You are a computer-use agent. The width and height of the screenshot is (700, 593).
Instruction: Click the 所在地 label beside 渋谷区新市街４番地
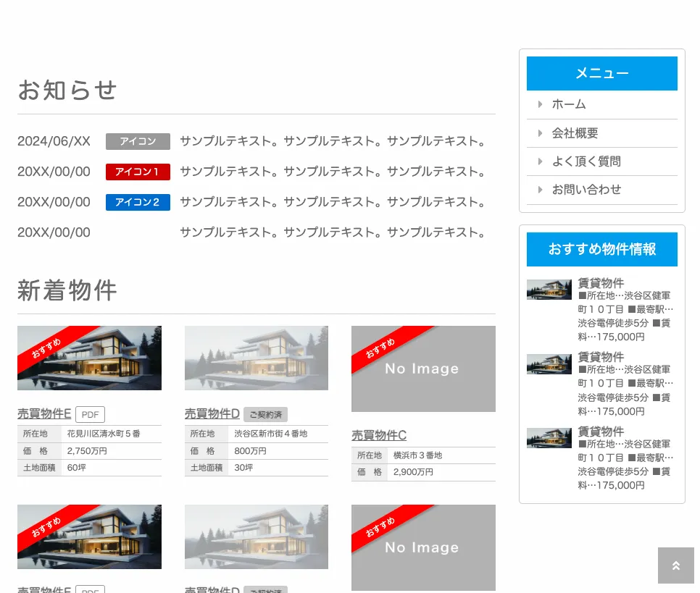tap(202, 434)
